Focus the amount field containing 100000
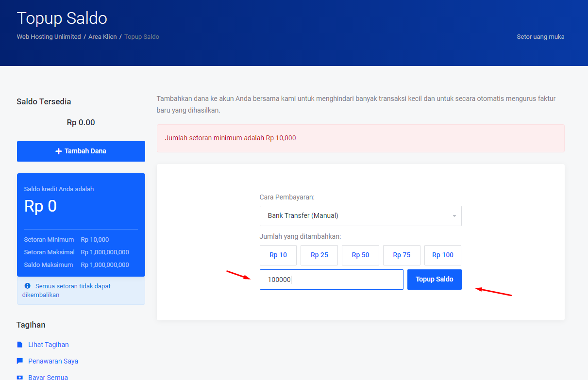The height and width of the screenshot is (380, 588). click(x=331, y=280)
